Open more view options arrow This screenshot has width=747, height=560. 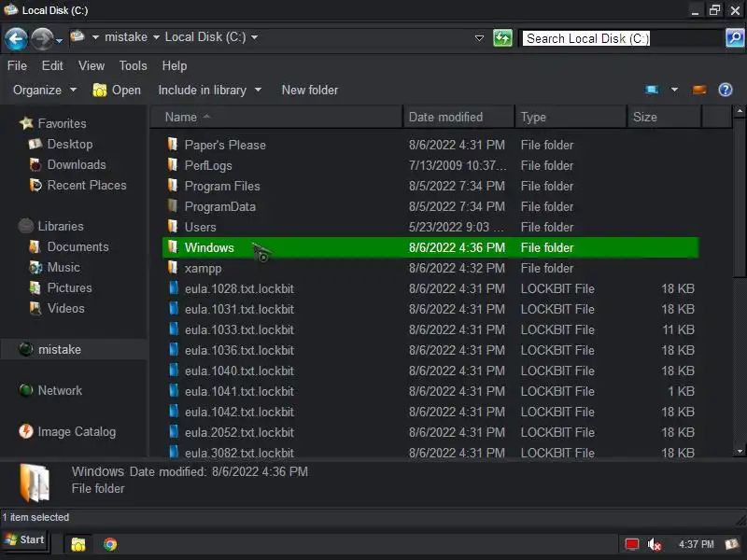pos(674,90)
